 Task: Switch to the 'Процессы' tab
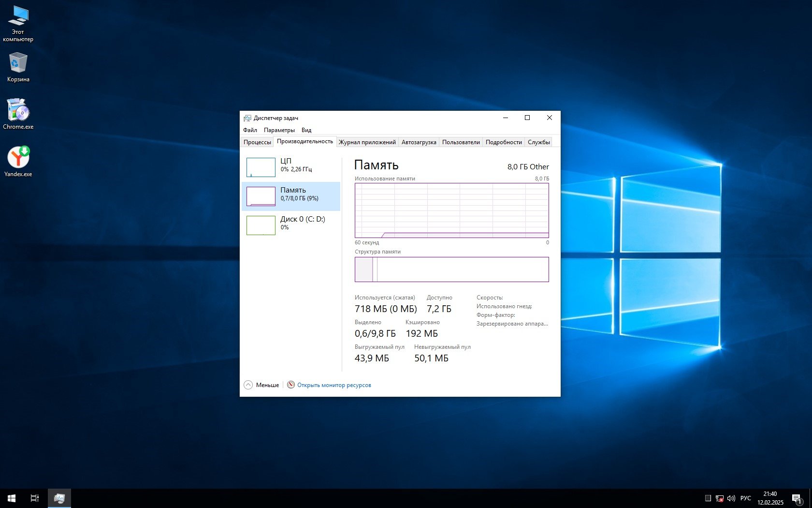coord(257,142)
